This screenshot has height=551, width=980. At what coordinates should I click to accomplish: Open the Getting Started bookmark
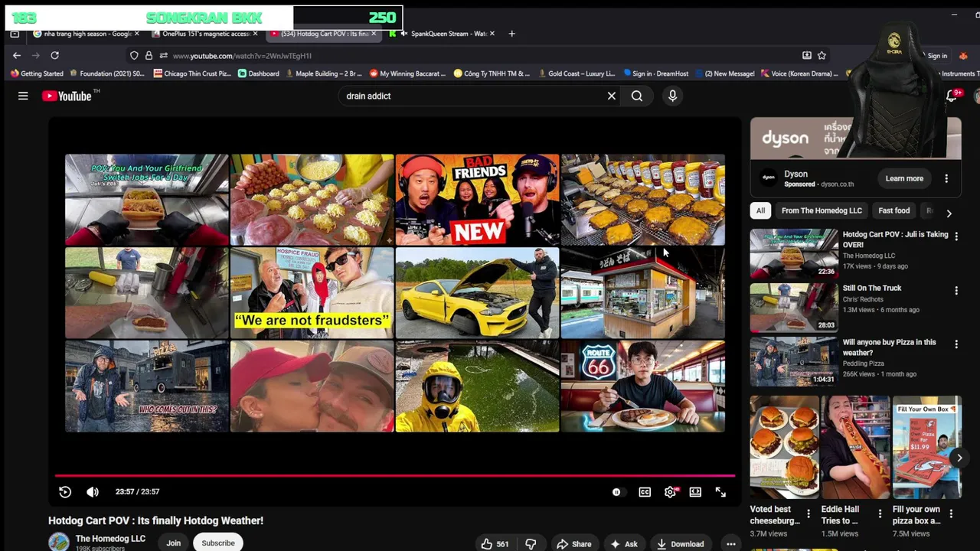(x=37, y=73)
